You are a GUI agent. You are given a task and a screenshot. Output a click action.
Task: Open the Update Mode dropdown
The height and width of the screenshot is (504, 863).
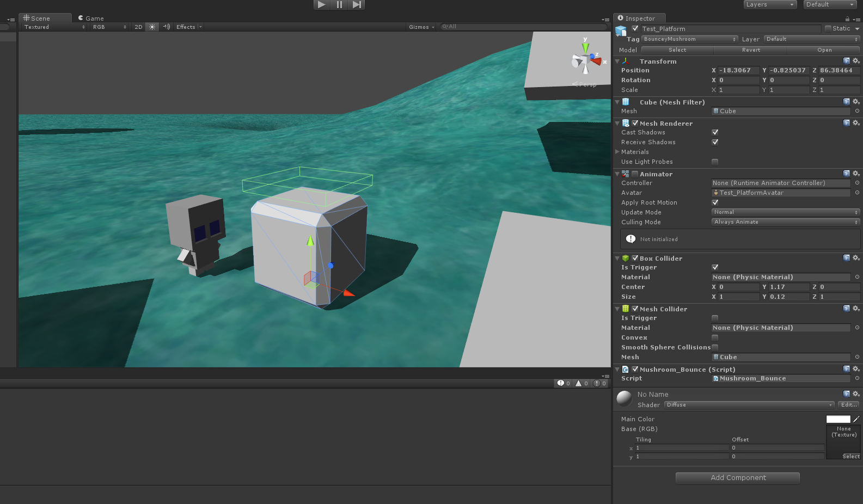coord(786,212)
